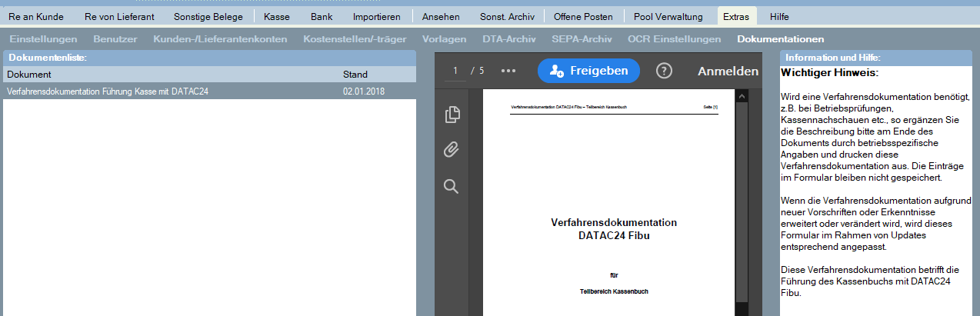This screenshot has width=980, height=316.
Task: Open the Kasse tab
Action: tap(276, 16)
